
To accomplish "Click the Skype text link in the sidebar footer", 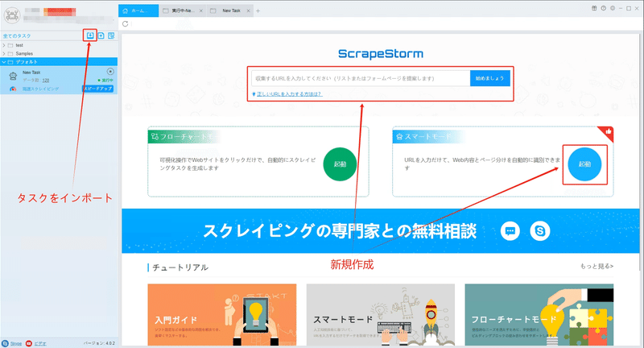I will click(15, 343).
